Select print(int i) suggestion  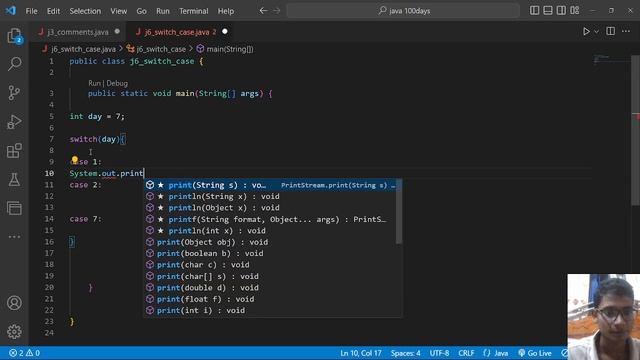[270, 311]
